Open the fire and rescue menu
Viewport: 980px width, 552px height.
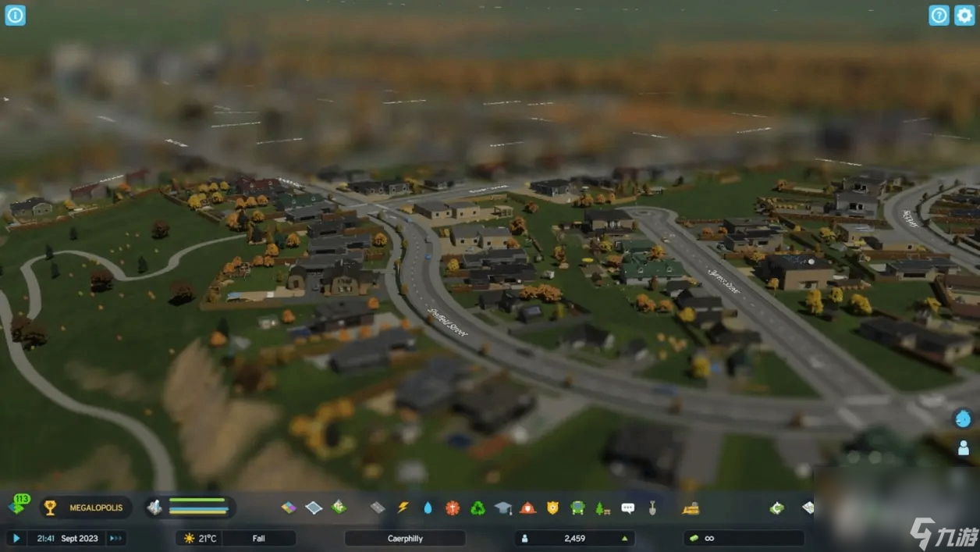click(x=528, y=507)
